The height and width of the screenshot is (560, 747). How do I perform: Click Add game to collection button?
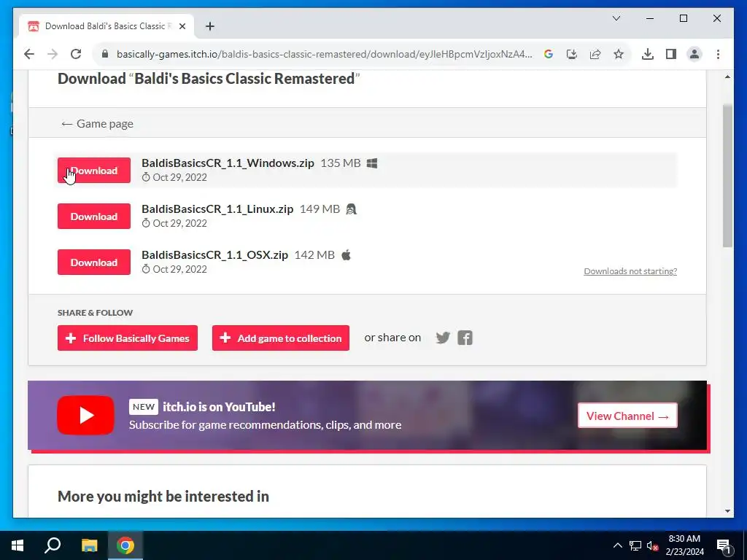(281, 338)
